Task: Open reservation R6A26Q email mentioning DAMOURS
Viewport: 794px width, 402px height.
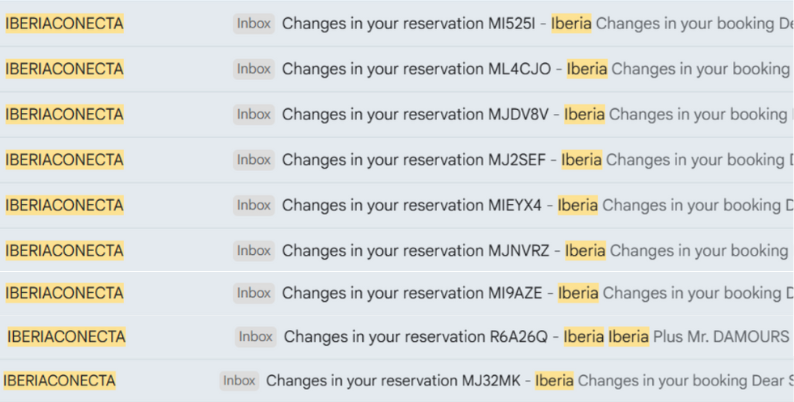Action: click(422, 337)
